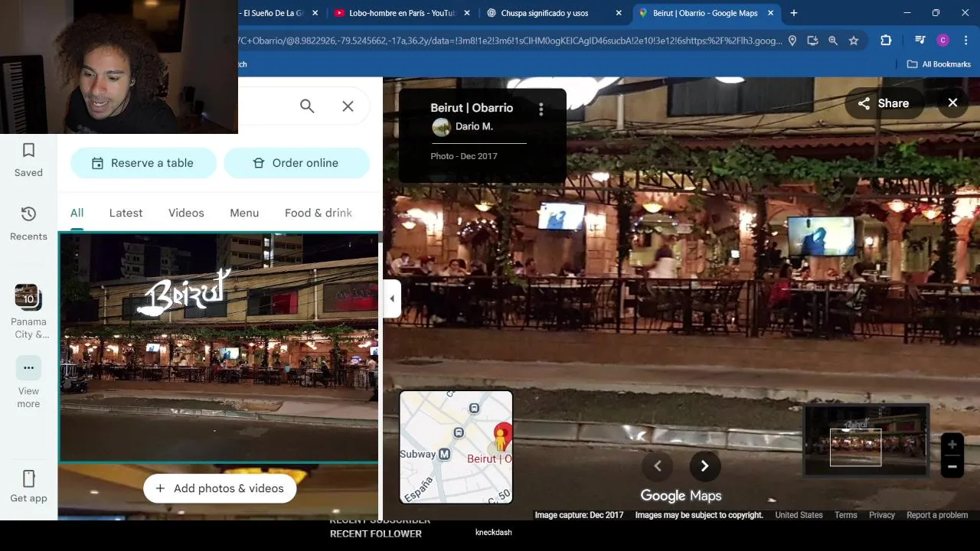Viewport: 980px width, 551px height.
Task: Go to the previous photo arrow
Action: (x=657, y=466)
